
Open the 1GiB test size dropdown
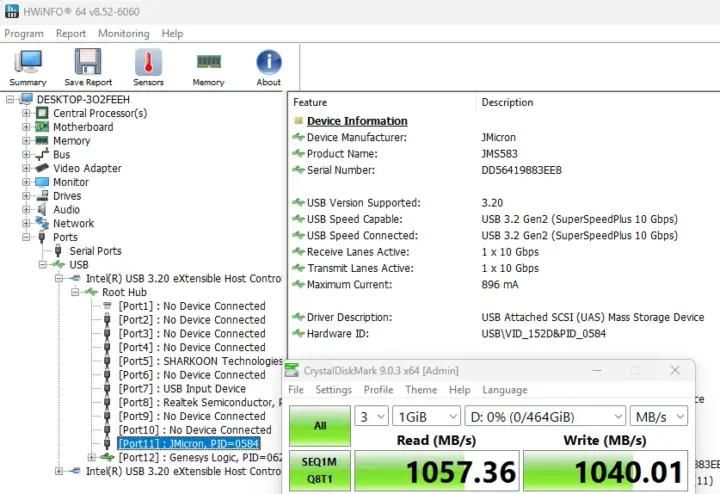click(427, 416)
